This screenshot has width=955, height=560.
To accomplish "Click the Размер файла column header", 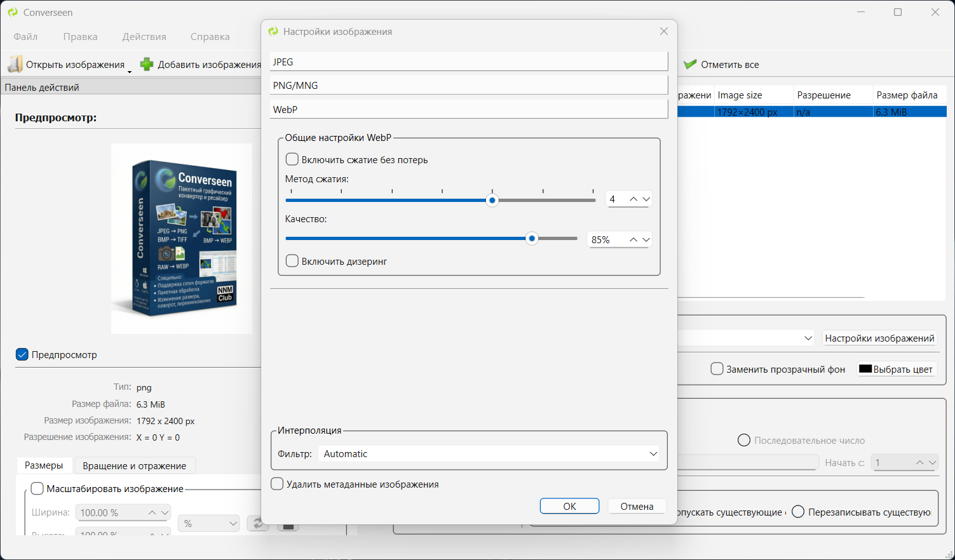I will (x=910, y=95).
